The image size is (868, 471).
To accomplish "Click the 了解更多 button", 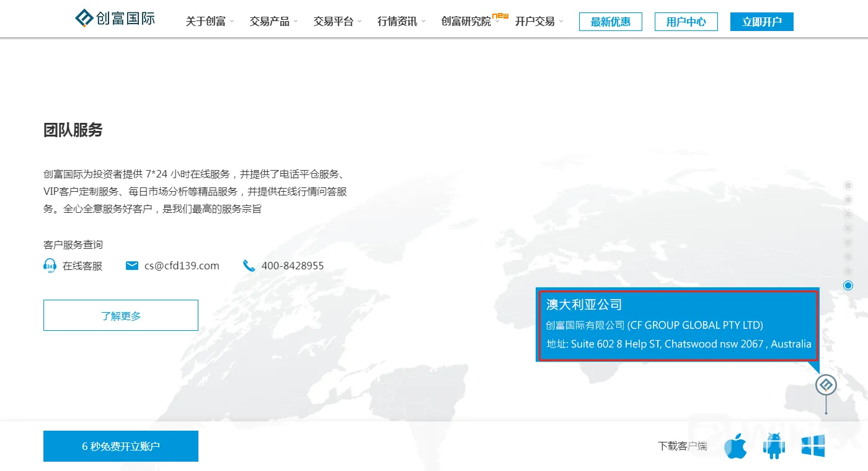I will pyautogui.click(x=121, y=315).
